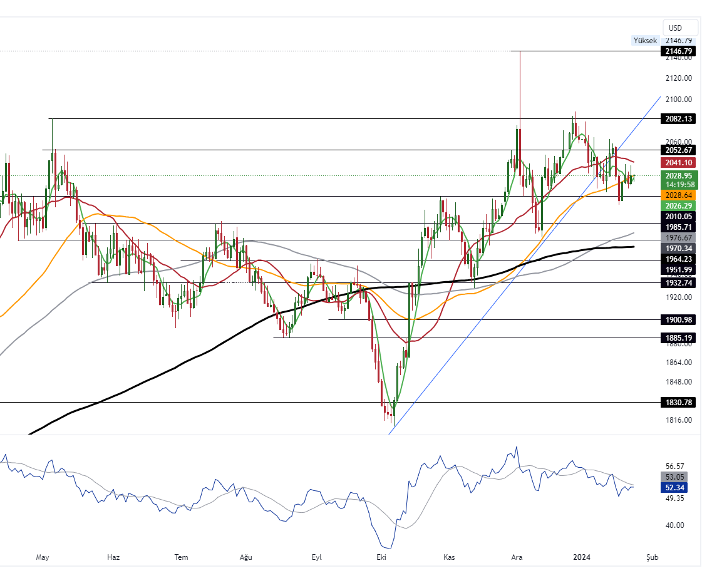Select the orange 2028.64 indicator label
The height and width of the screenshot is (588, 707).
679,195
